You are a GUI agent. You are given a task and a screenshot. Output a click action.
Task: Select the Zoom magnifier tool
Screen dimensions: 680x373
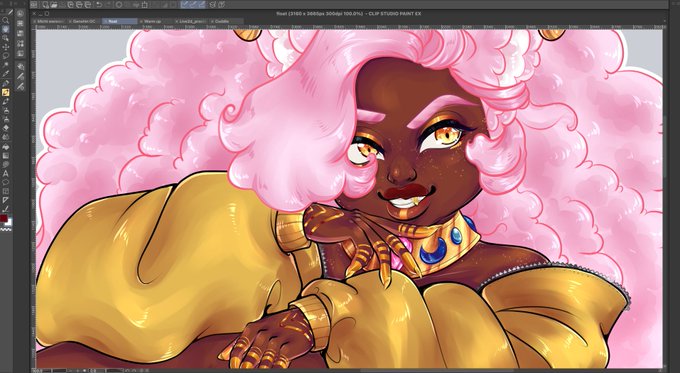(6, 20)
